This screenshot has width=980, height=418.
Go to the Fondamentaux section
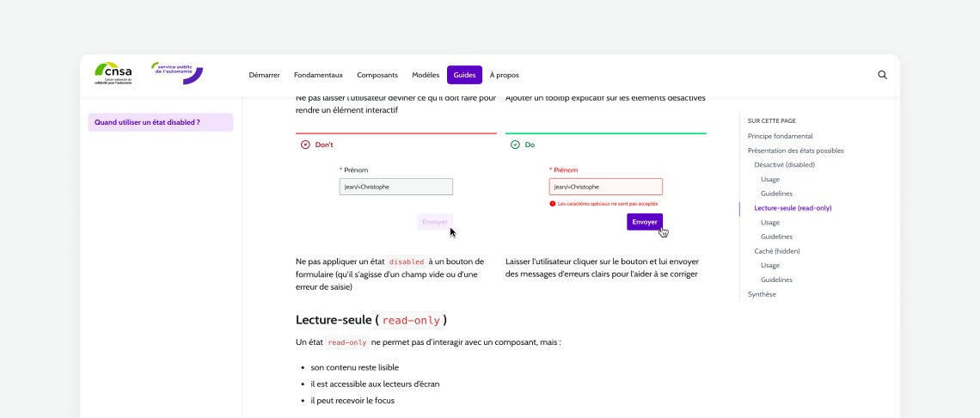(318, 75)
